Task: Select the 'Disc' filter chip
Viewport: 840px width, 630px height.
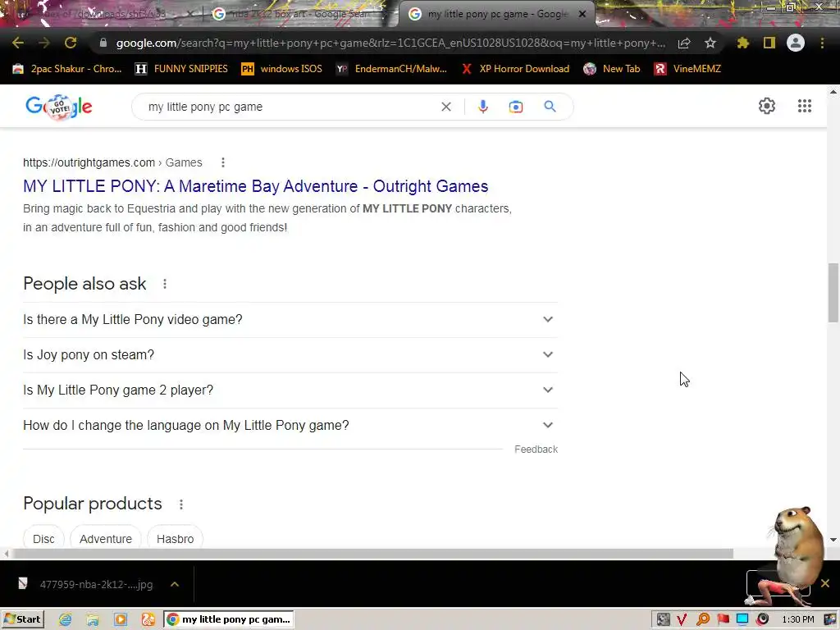Action: click(x=43, y=539)
